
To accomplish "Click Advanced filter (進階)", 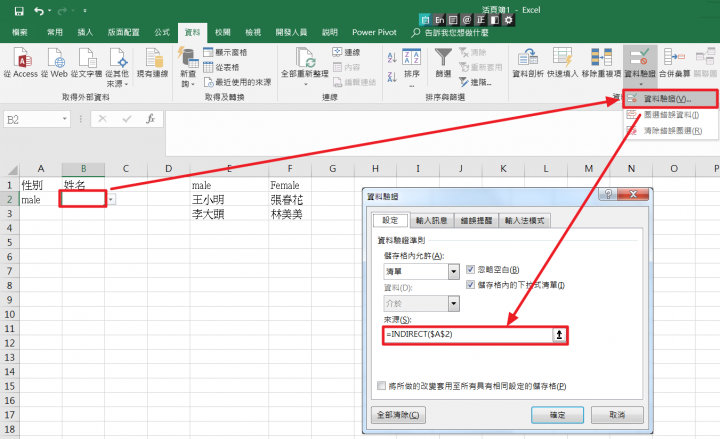I will (476, 82).
